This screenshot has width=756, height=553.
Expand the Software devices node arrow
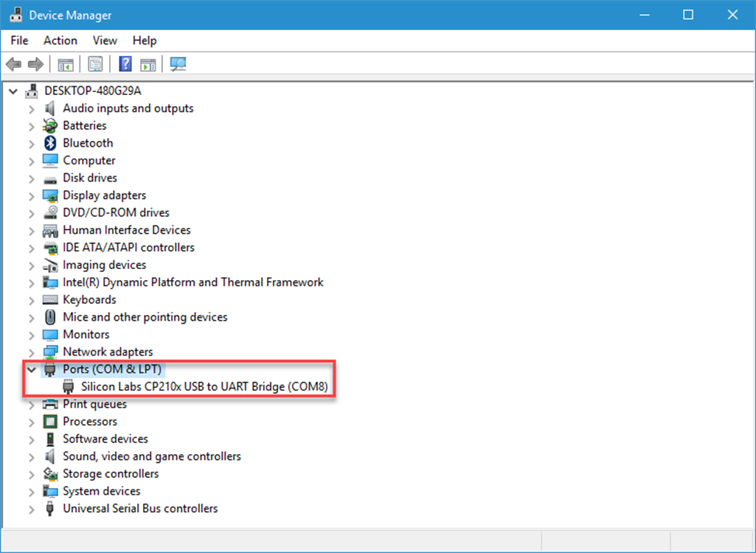point(32,439)
